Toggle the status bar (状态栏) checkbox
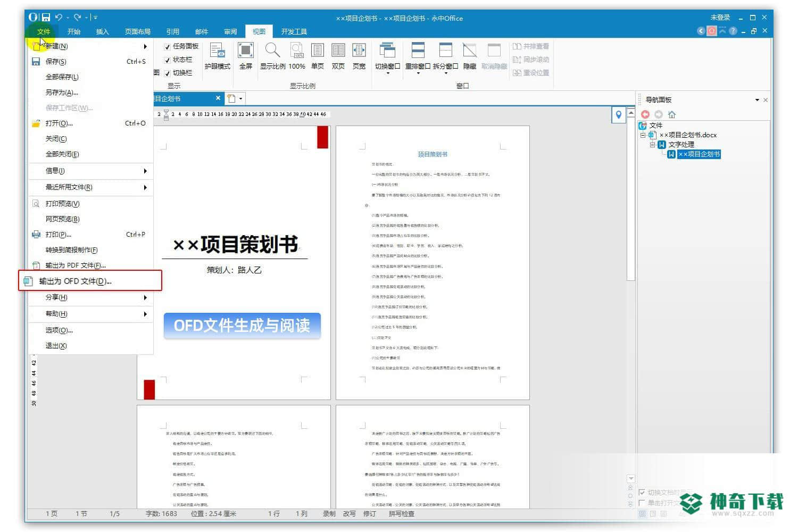The height and width of the screenshot is (532, 798). point(168,60)
